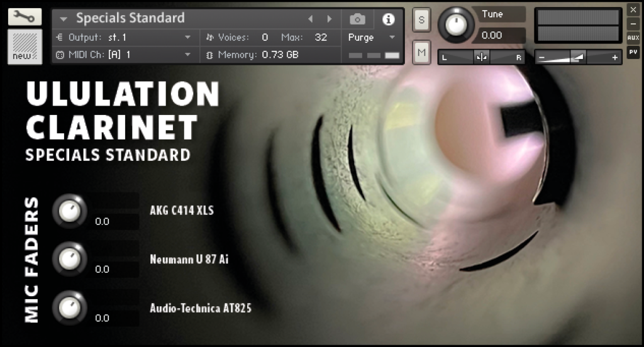The image size is (644, 347).
Task: Click the Voices count value 0
Action: pos(265,37)
